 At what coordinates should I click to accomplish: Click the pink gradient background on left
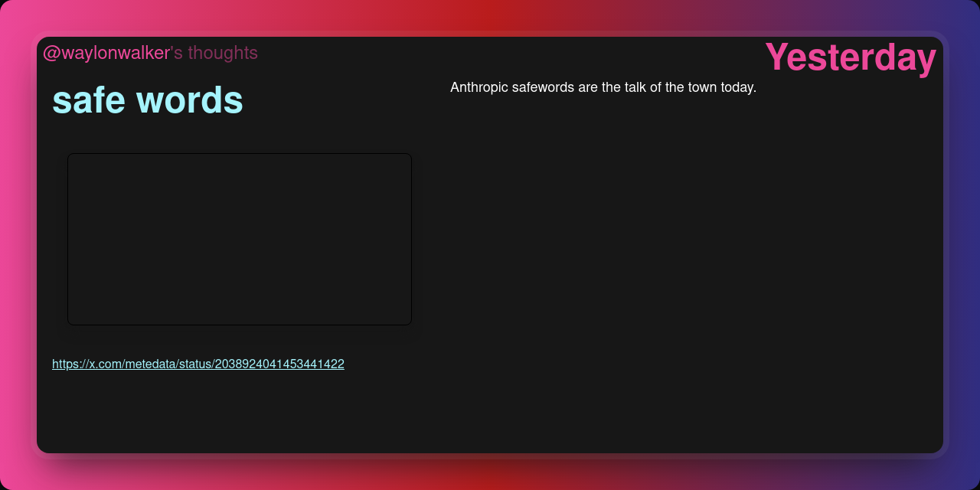[x=15, y=245]
